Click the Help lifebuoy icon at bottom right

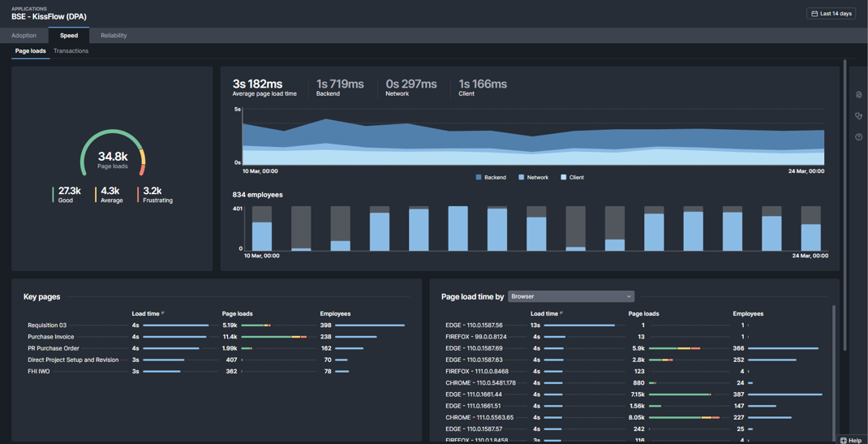pyautogui.click(x=844, y=440)
